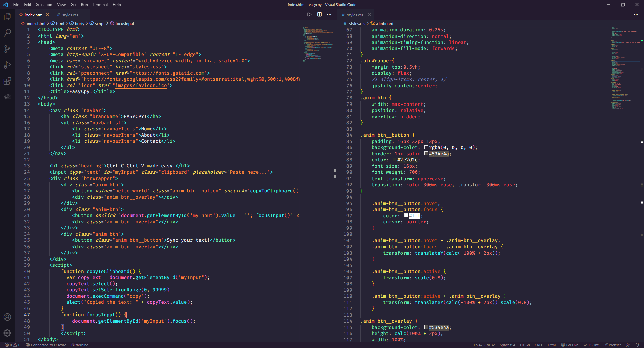Open the File menu

(16, 5)
